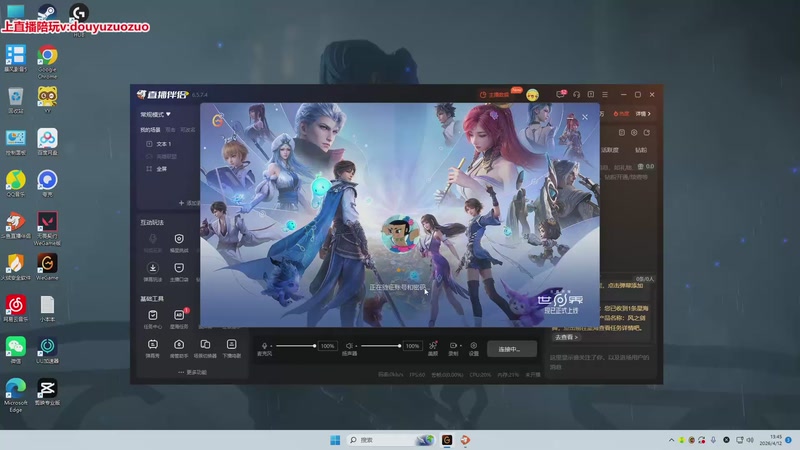Open the hamburger menu icon
The height and width of the screenshot is (450, 800).
[x=605, y=94]
